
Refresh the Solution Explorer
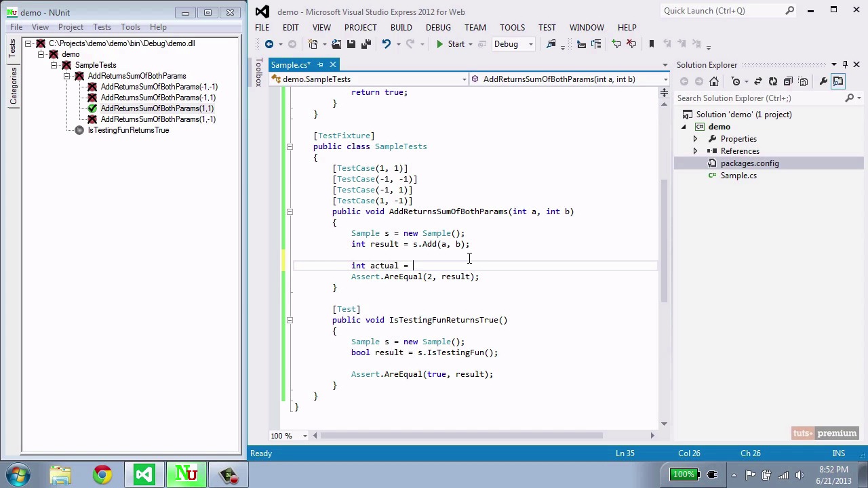(773, 81)
